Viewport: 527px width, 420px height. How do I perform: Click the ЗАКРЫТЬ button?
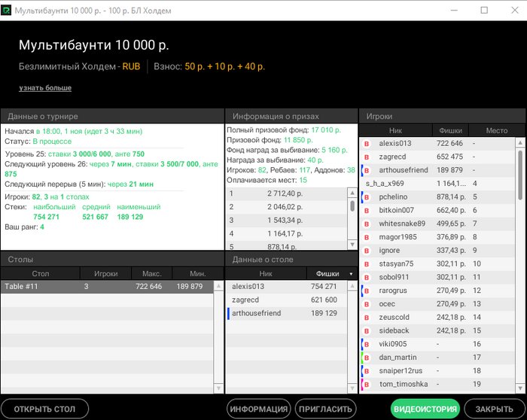(x=494, y=409)
